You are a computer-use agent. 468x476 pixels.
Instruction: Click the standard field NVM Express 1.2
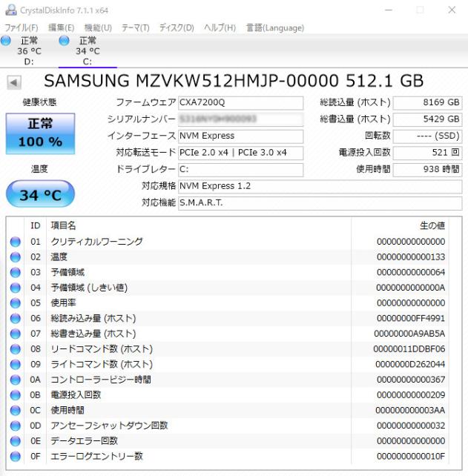320,186
